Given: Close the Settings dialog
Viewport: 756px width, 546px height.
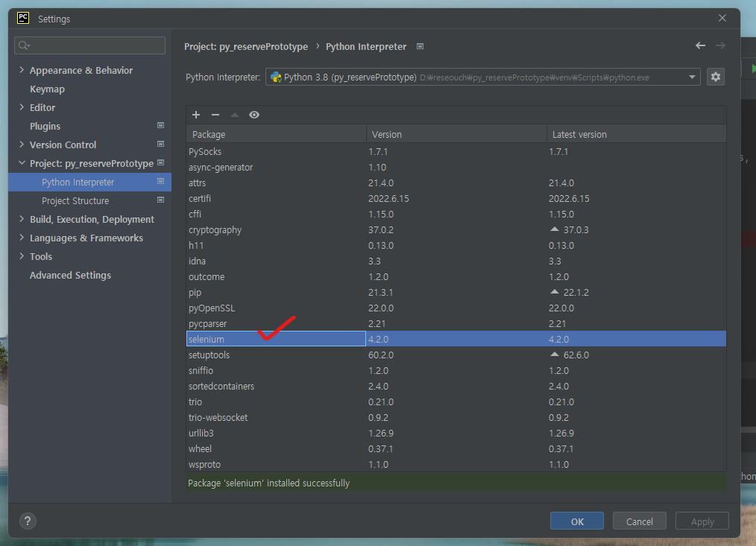Looking at the screenshot, I should (722, 18).
